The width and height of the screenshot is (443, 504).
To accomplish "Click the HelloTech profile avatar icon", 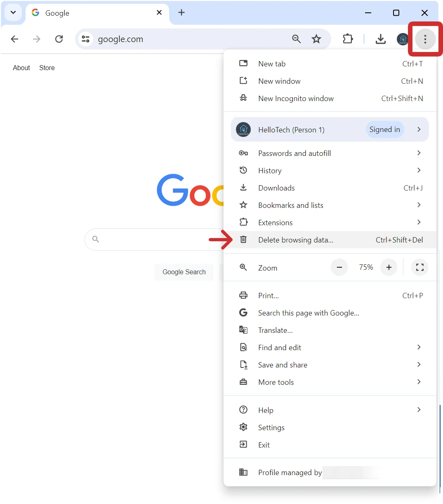I will point(403,39).
